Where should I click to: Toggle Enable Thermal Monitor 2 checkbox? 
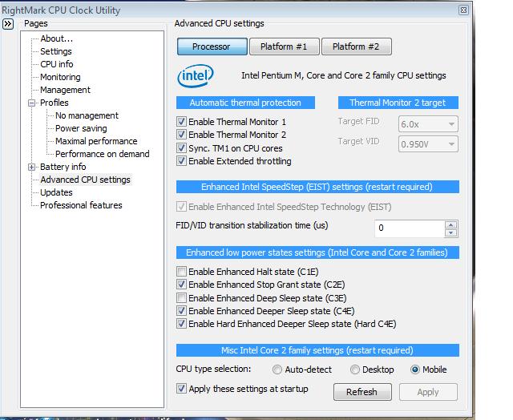pyautogui.click(x=181, y=135)
